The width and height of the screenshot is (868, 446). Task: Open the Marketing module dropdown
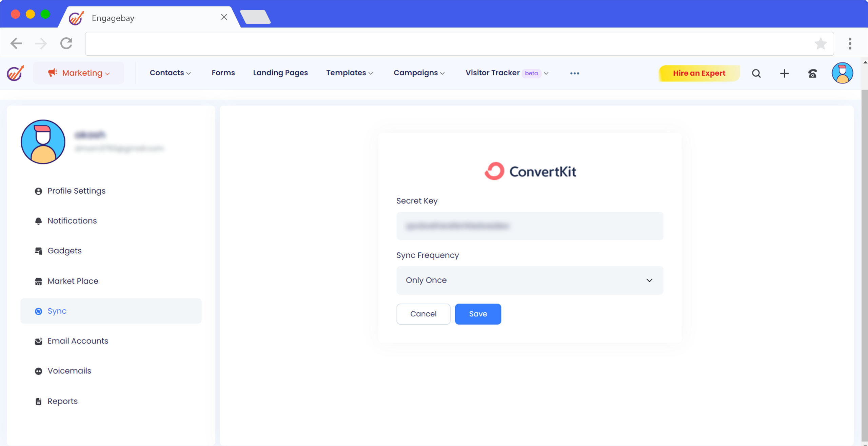tap(79, 73)
